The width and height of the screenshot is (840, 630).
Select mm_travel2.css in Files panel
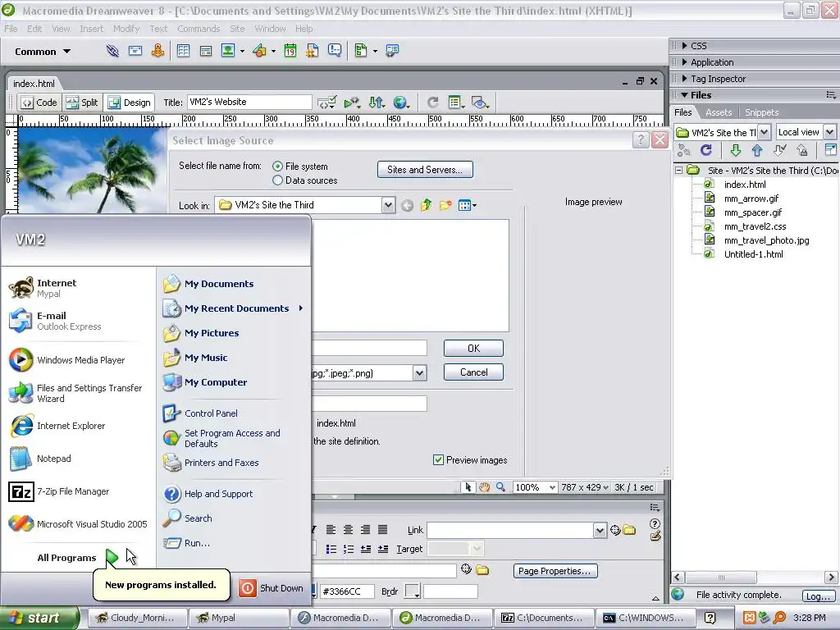(755, 226)
